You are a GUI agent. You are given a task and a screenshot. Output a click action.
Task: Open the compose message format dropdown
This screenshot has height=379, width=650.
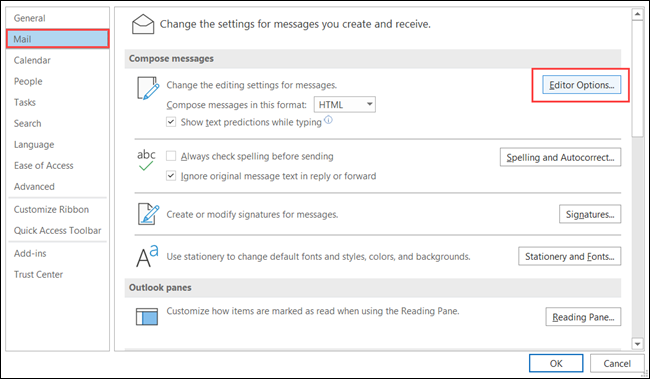click(345, 104)
